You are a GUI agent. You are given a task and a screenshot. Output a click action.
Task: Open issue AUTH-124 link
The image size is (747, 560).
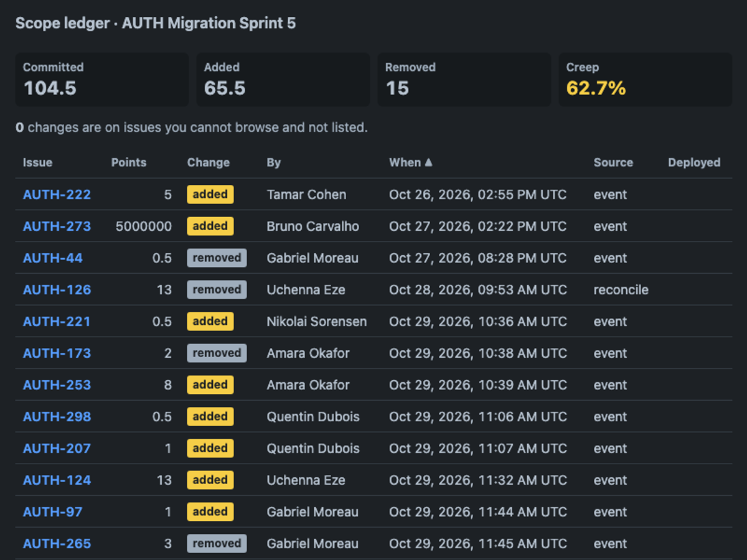point(57,480)
